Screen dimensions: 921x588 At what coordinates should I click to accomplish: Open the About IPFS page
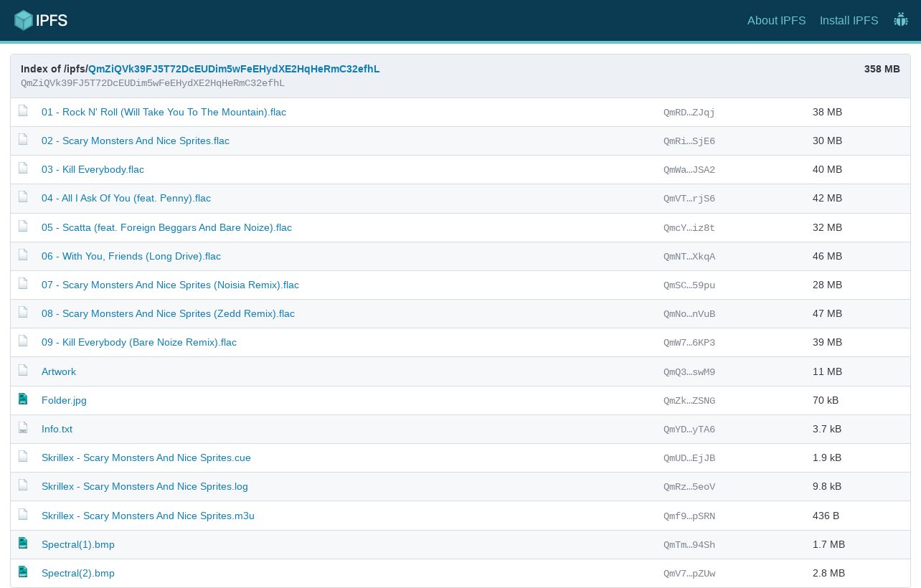coord(776,20)
